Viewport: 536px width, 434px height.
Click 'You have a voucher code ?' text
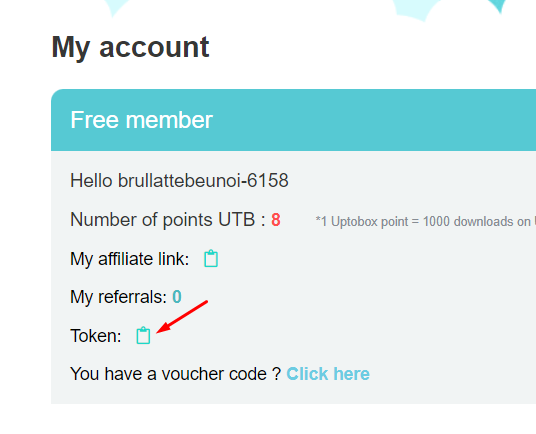pyautogui.click(x=176, y=374)
